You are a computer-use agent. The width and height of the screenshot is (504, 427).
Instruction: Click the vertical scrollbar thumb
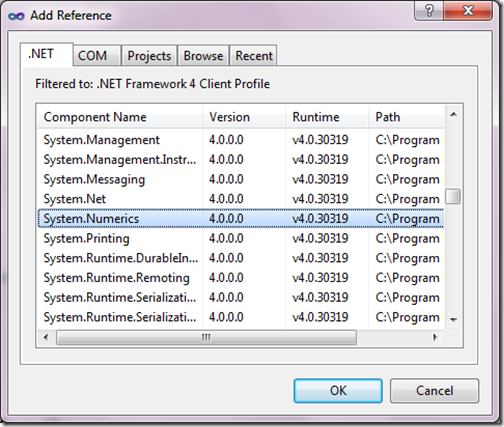[453, 196]
